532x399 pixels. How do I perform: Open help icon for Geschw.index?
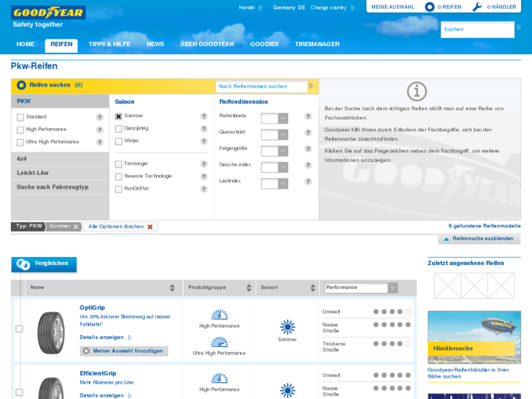[x=308, y=165]
